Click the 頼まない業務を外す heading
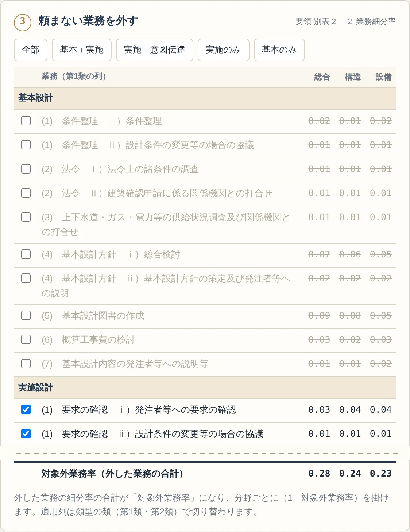Viewport: 410px width, 532px height. [x=88, y=21]
